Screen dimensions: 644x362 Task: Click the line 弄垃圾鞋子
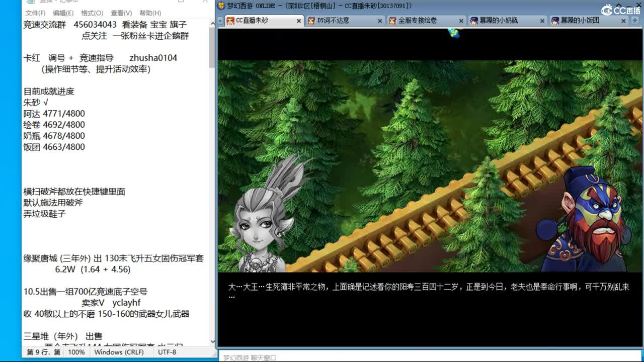(x=44, y=214)
